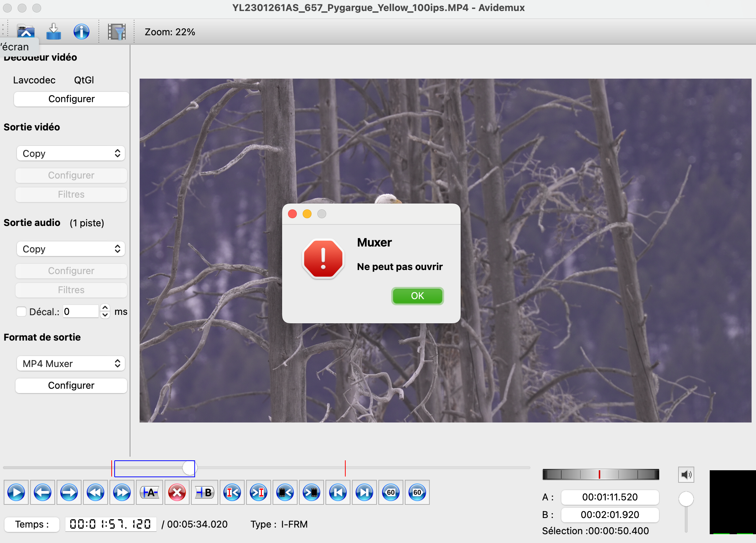Set selection marker A
Viewport: 756px width, 543px height.
[x=150, y=492]
